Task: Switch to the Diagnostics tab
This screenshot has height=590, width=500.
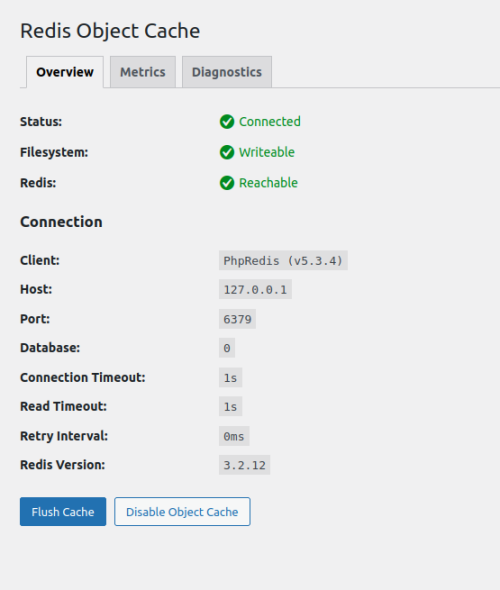Action: point(227,72)
